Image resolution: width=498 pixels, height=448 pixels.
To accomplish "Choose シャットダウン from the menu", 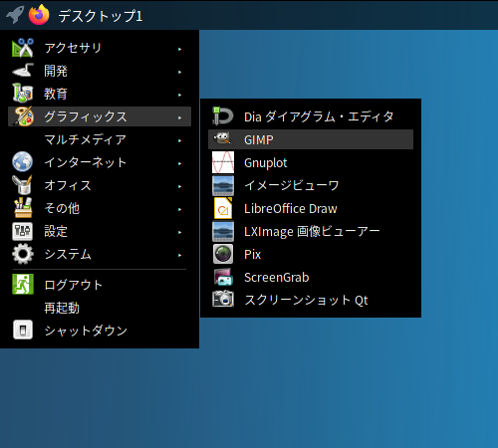I will coord(100,331).
